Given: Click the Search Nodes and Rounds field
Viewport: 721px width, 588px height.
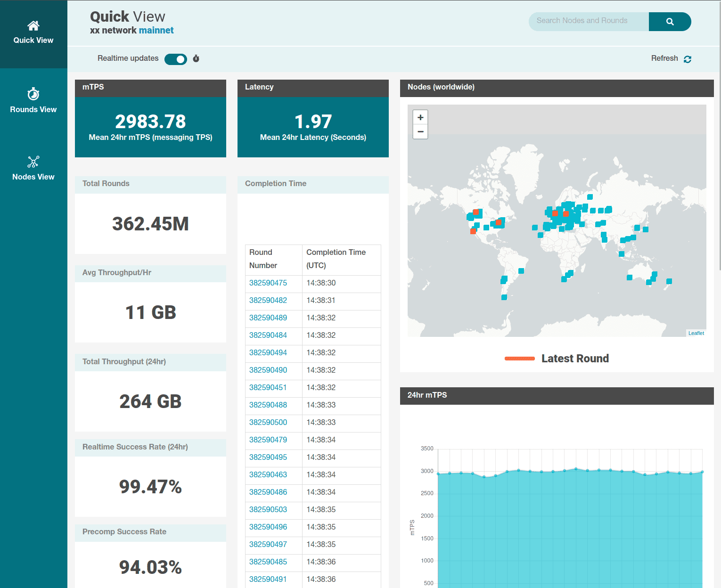Looking at the screenshot, I should [589, 21].
